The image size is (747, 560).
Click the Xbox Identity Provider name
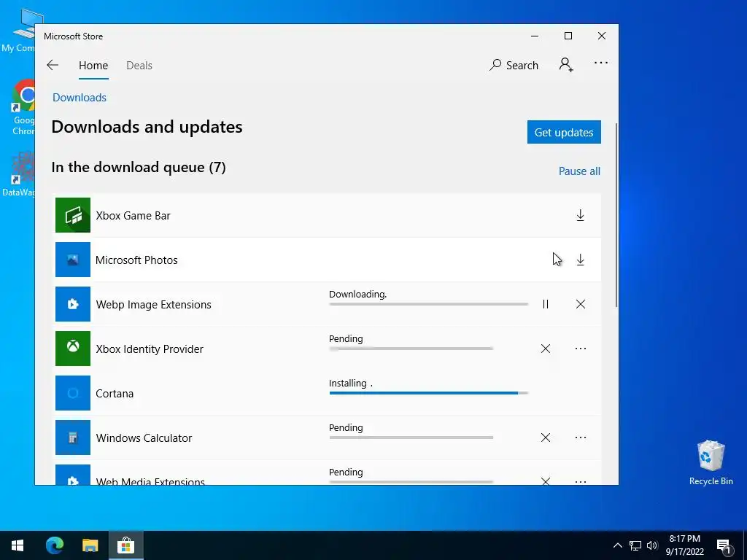pos(150,349)
